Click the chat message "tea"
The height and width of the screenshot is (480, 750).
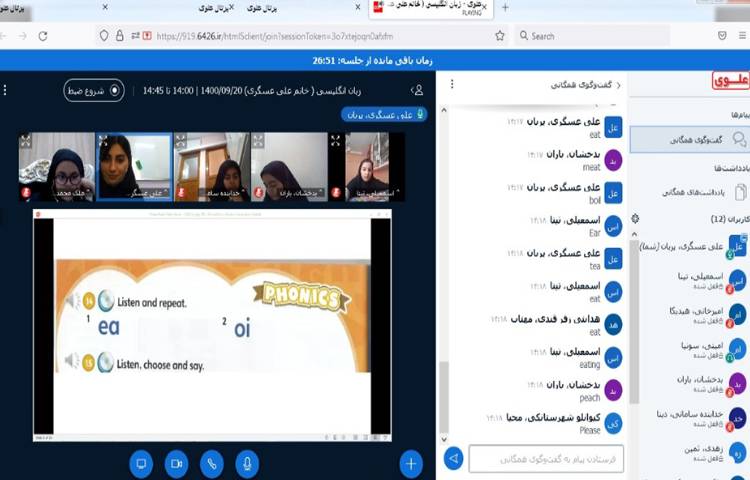coord(595,266)
